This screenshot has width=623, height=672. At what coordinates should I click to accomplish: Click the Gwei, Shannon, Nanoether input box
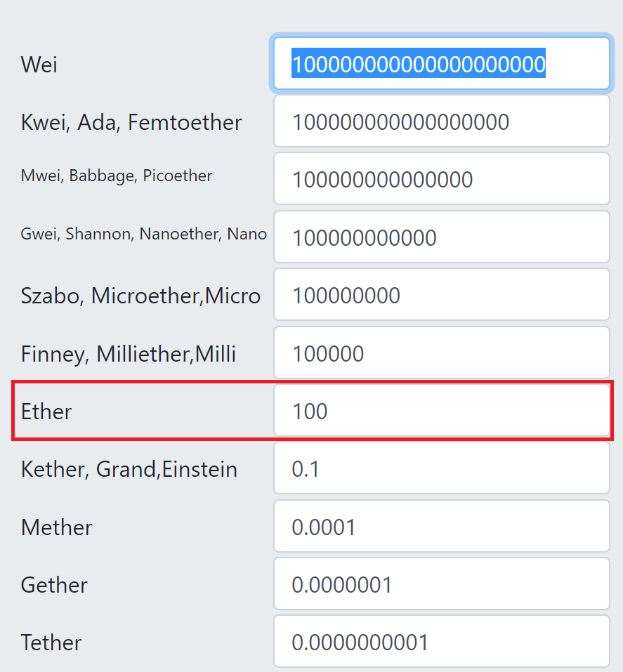442,237
